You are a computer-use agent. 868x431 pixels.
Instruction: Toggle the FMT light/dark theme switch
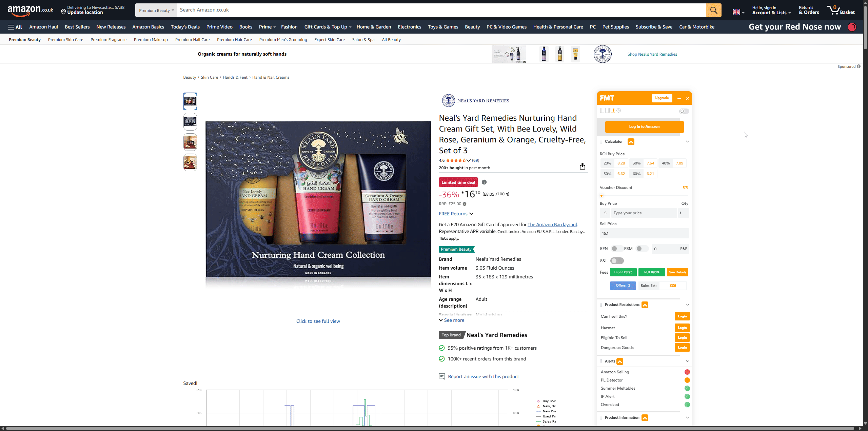click(684, 111)
